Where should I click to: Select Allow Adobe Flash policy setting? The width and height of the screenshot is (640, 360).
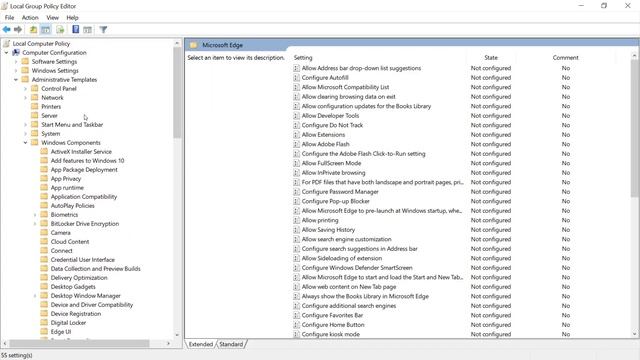click(x=325, y=144)
